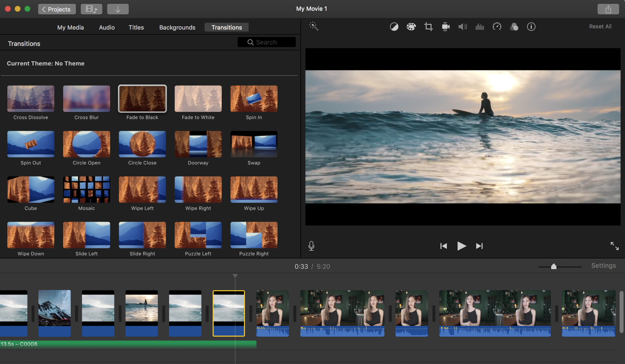Viewport: 625px width, 364px height.
Task: Switch to the My Media tab
Action: tap(70, 27)
